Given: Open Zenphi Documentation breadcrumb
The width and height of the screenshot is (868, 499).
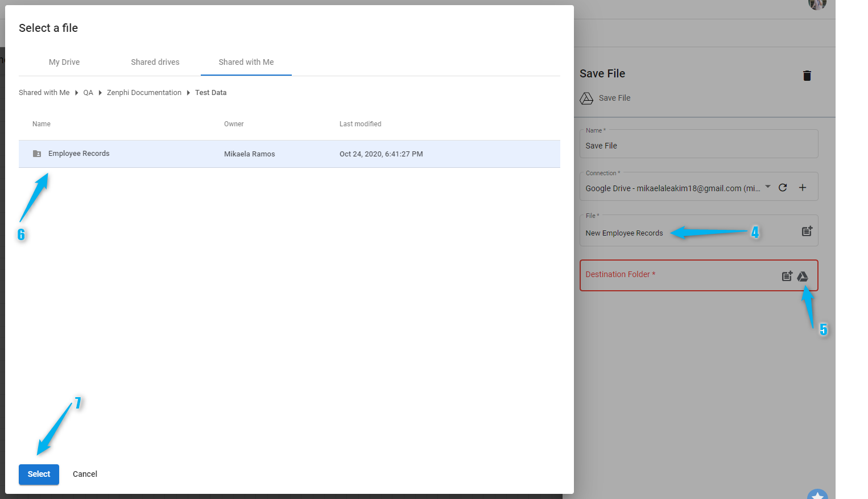Looking at the screenshot, I should [144, 93].
